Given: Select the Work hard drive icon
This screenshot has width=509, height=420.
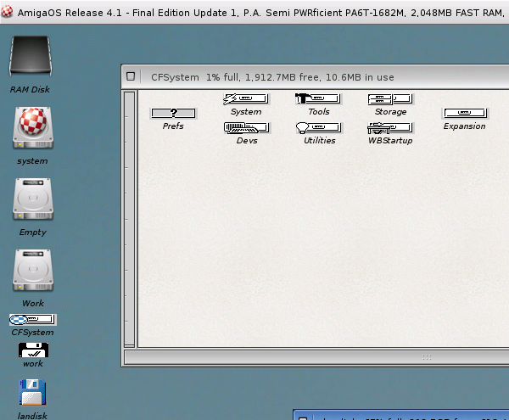Looking at the screenshot, I should (33, 271).
